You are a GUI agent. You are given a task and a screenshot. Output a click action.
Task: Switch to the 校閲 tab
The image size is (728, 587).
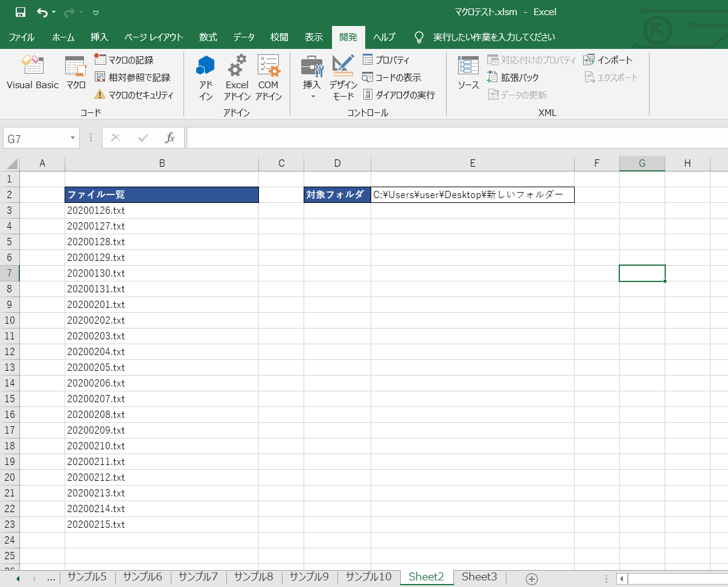[x=279, y=37]
